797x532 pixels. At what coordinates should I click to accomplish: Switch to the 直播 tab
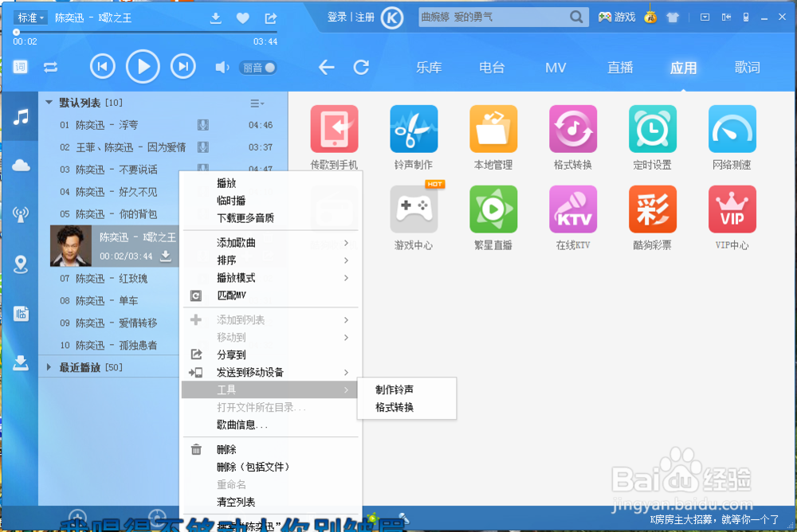click(620, 68)
